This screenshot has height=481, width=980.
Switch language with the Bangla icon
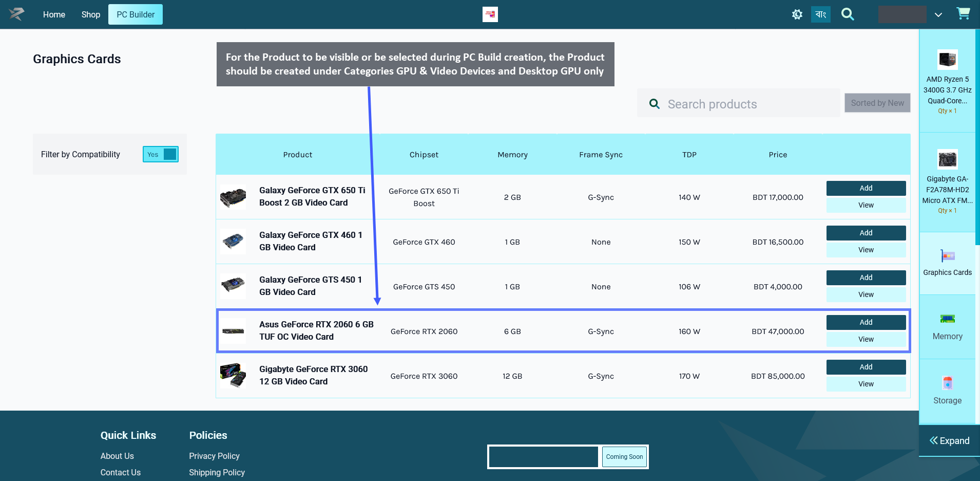(820, 14)
